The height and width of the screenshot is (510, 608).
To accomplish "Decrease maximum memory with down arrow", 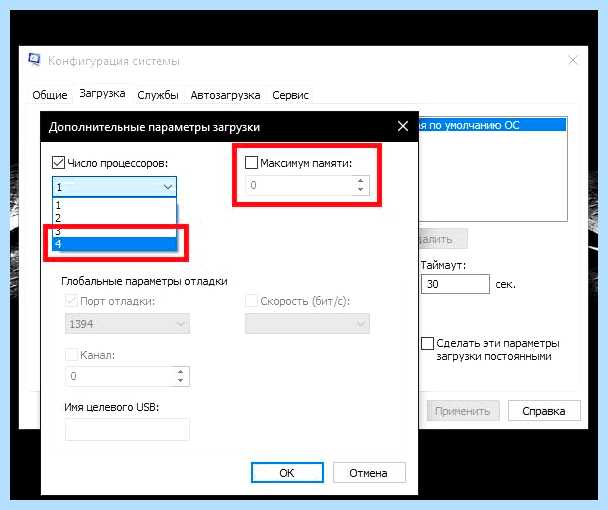I will (361, 190).
